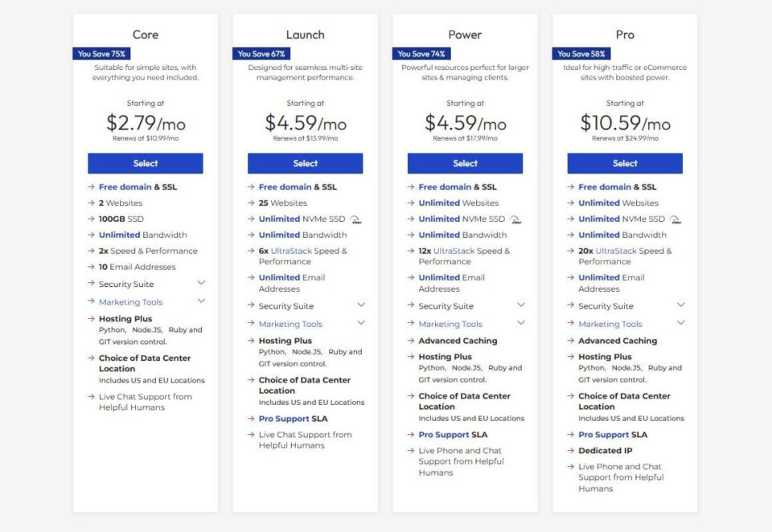The height and width of the screenshot is (532, 772).
Task: Open Free domain link in Pro plan
Action: click(605, 187)
